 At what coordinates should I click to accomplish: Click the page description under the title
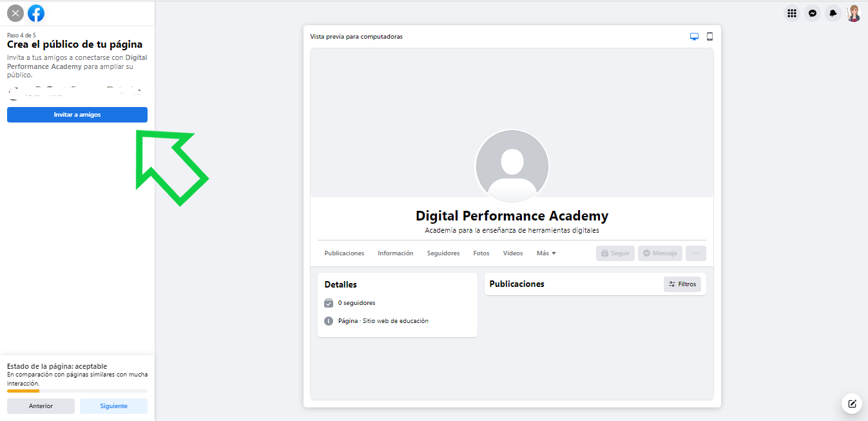point(512,230)
